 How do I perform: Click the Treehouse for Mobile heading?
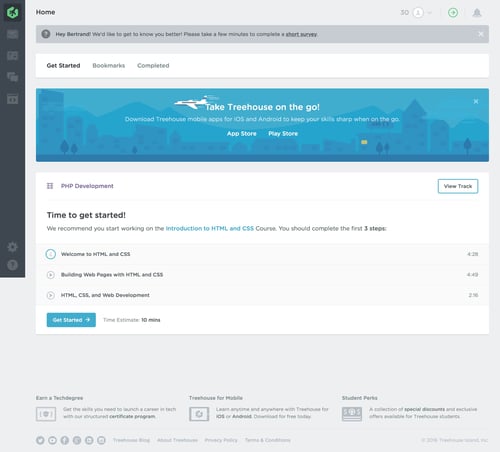216,398
